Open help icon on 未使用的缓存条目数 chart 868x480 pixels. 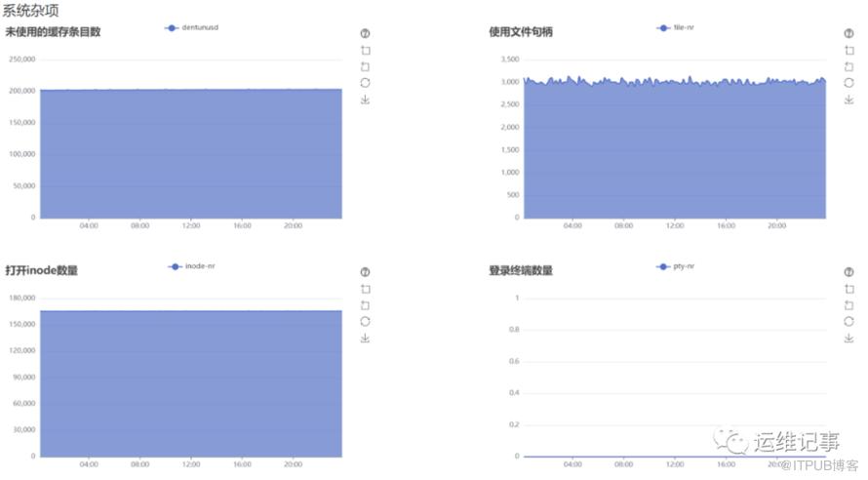point(365,33)
